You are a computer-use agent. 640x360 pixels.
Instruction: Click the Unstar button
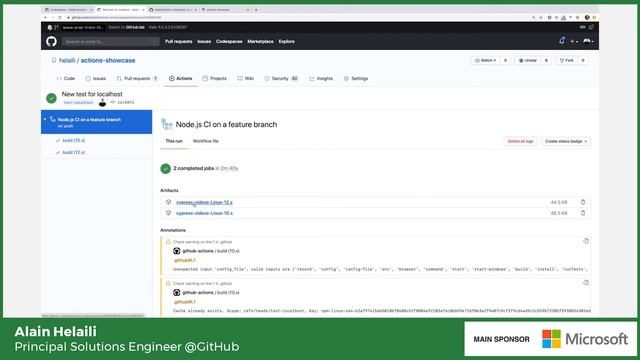(x=528, y=60)
